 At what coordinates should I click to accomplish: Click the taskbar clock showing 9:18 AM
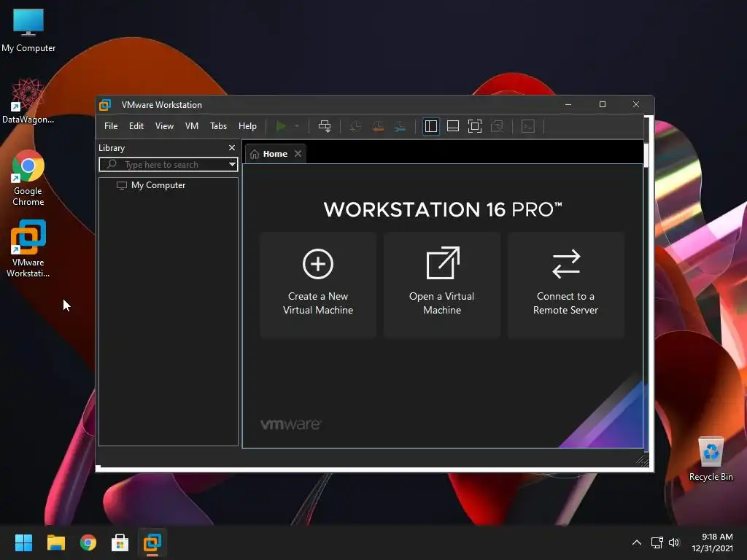pos(713,542)
